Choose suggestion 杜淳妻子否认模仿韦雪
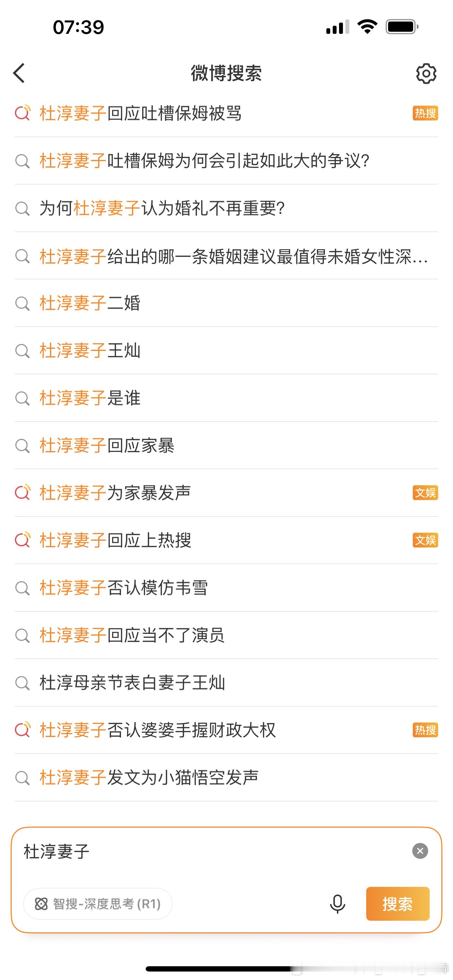Screen dimensions: 453x980 tap(226, 588)
